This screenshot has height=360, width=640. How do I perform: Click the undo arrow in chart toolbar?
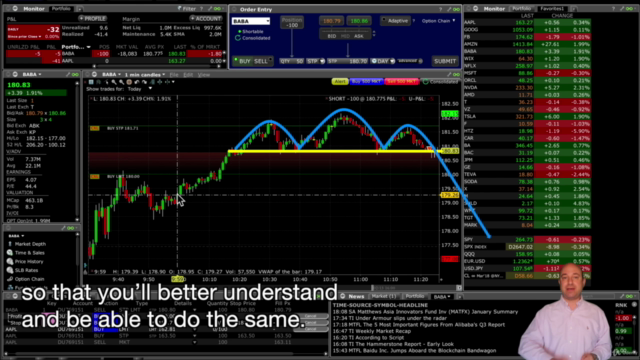coord(137,82)
